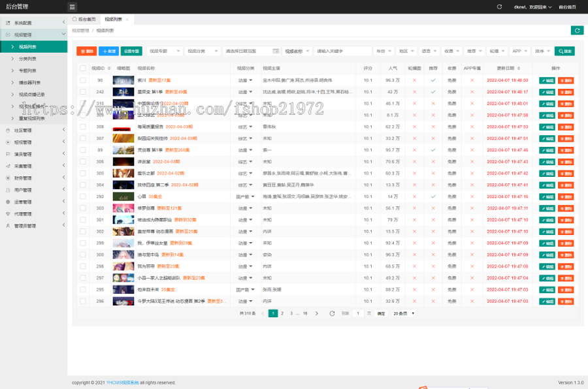This screenshot has height=389, width=588.
Task: Expand the 用户管理 sidebar menu
Action: pyautogui.click(x=34, y=190)
